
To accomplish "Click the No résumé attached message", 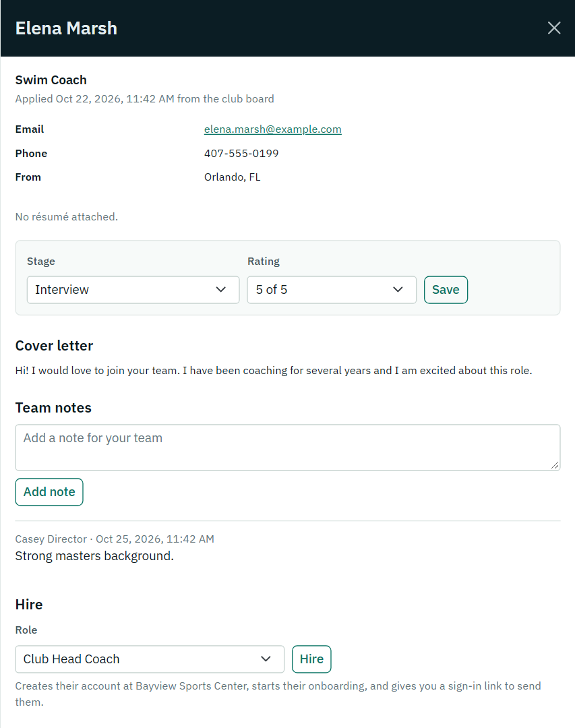I will coord(67,217).
